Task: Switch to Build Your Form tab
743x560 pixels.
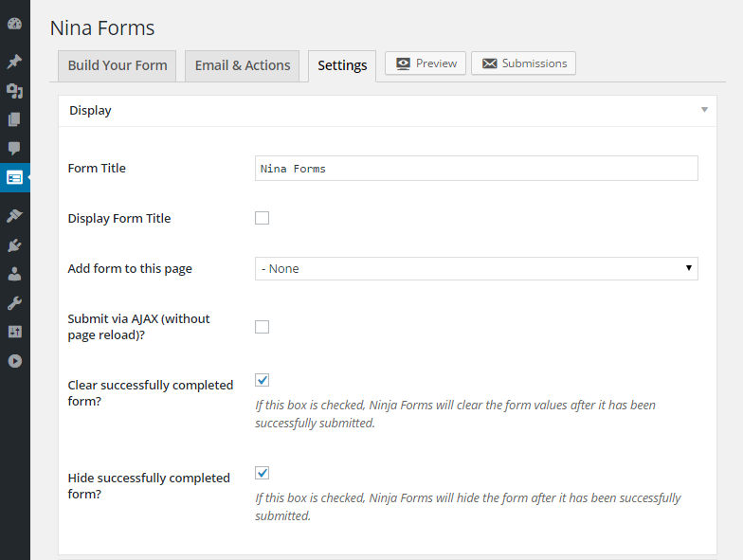Action: coord(118,65)
